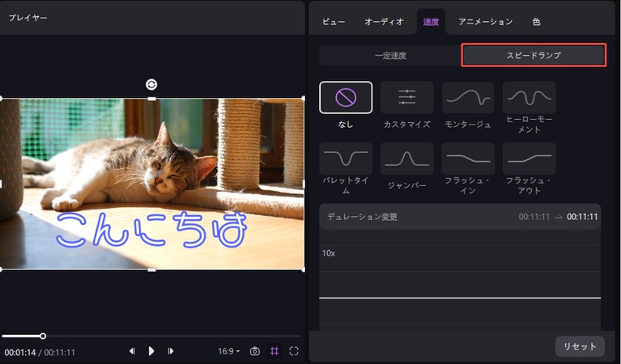The height and width of the screenshot is (364, 621).
Task: Apply the フラッシュ・アウト speed ramp preset
Action: [530, 159]
